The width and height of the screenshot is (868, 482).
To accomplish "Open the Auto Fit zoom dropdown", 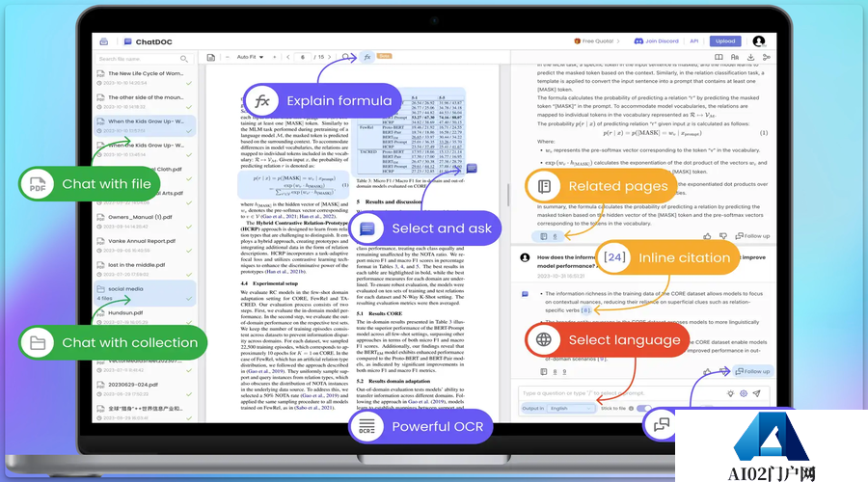I will (x=248, y=57).
